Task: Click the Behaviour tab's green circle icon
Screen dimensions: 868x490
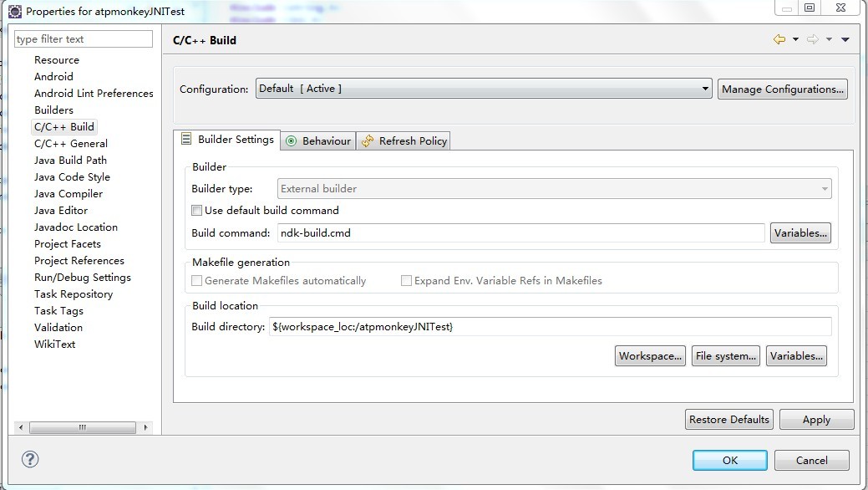Action: [291, 141]
